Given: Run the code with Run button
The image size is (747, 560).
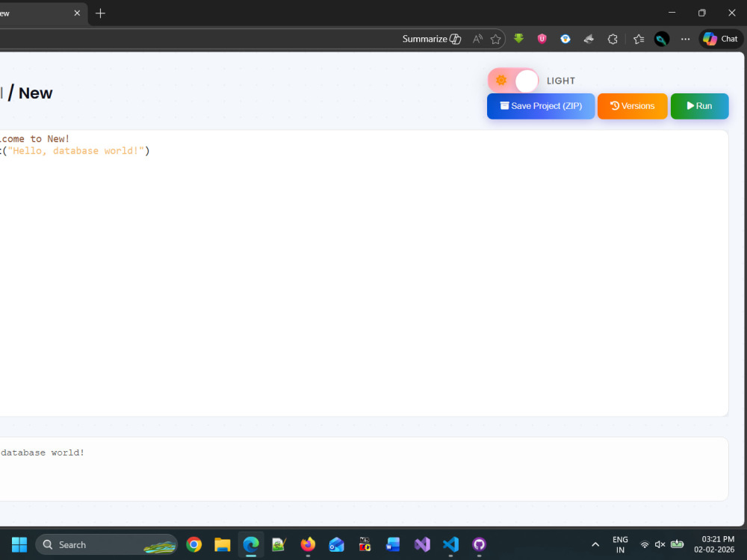Looking at the screenshot, I should pos(699,106).
